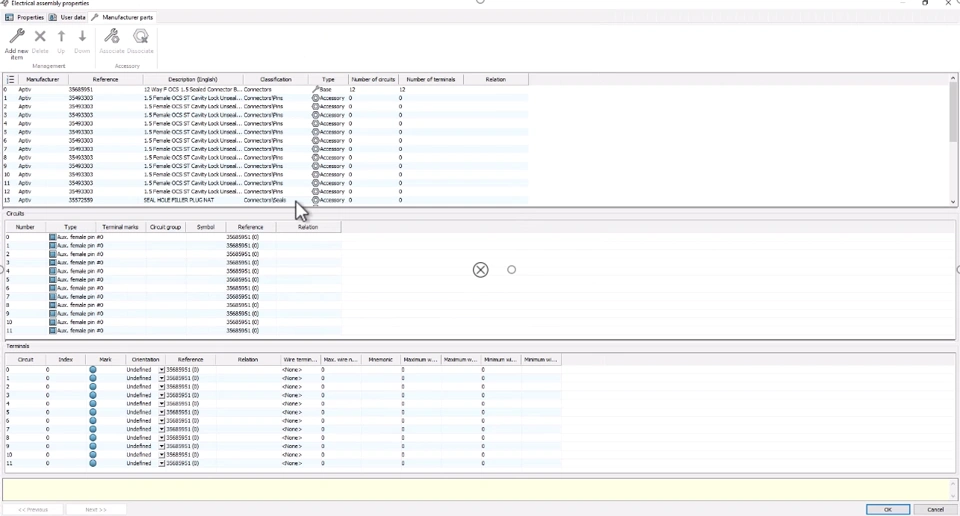Click blue Mark dot for terminal circuit 5
Screen dimensions: 960x516
coord(92,412)
